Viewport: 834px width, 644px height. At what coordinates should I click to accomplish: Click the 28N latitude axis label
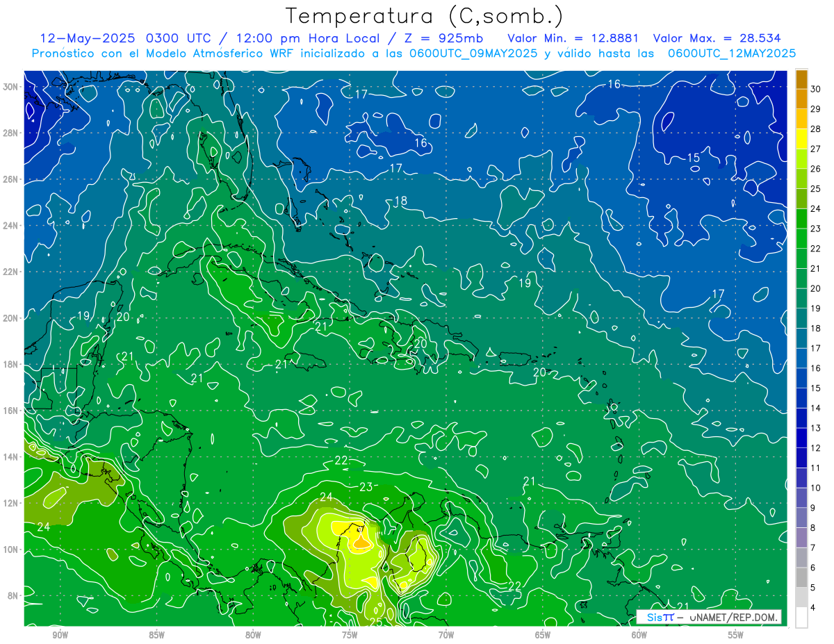pos(12,133)
